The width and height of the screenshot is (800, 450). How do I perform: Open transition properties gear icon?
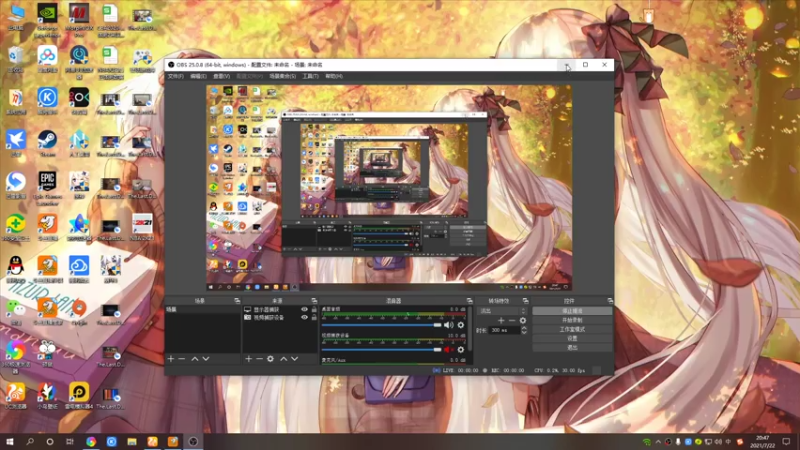pos(522,320)
